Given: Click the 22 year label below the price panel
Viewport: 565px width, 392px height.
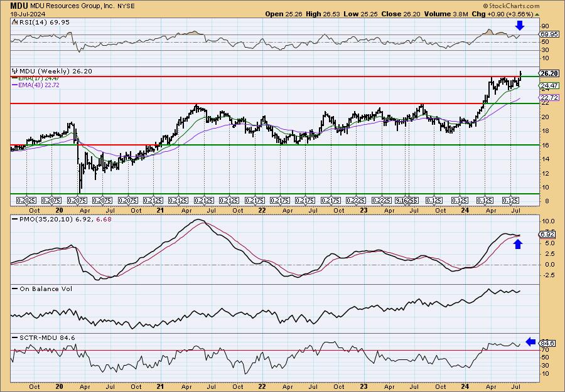Looking at the screenshot, I should click(x=262, y=211).
